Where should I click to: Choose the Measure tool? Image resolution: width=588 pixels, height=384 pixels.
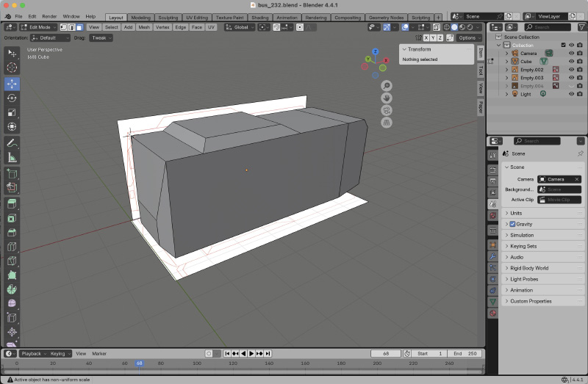pyautogui.click(x=12, y=157)
